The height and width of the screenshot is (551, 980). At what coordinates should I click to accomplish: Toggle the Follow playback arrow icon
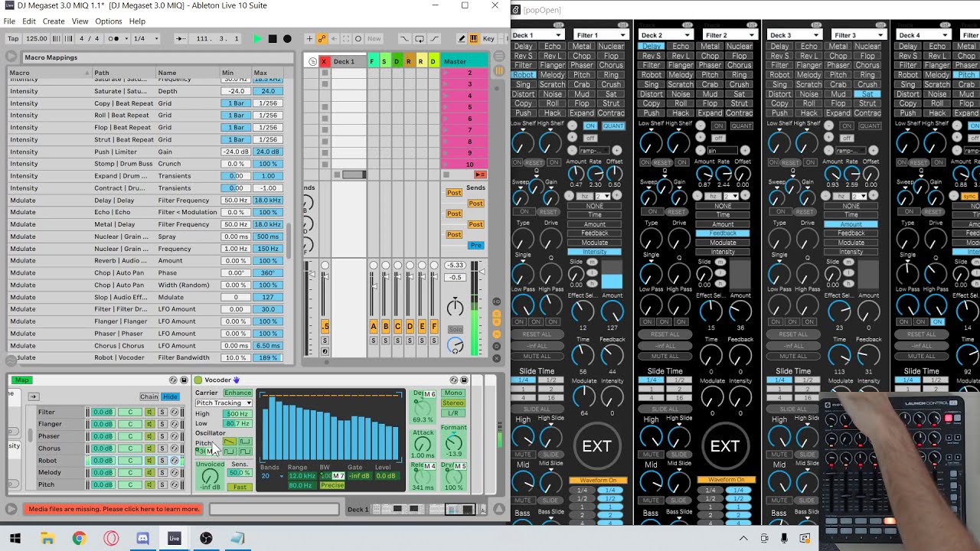pos(181,38)
